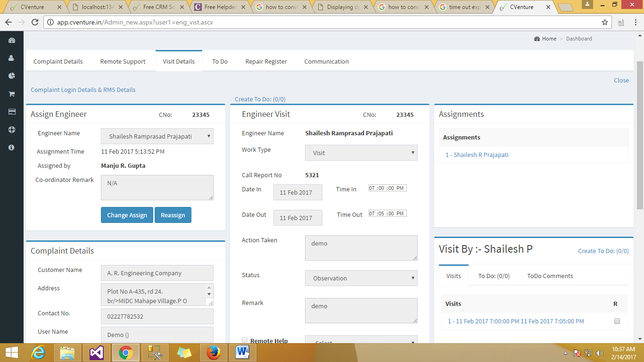Open the Communication tab
This screenshot has width=644, height=362.
[326, 61]
